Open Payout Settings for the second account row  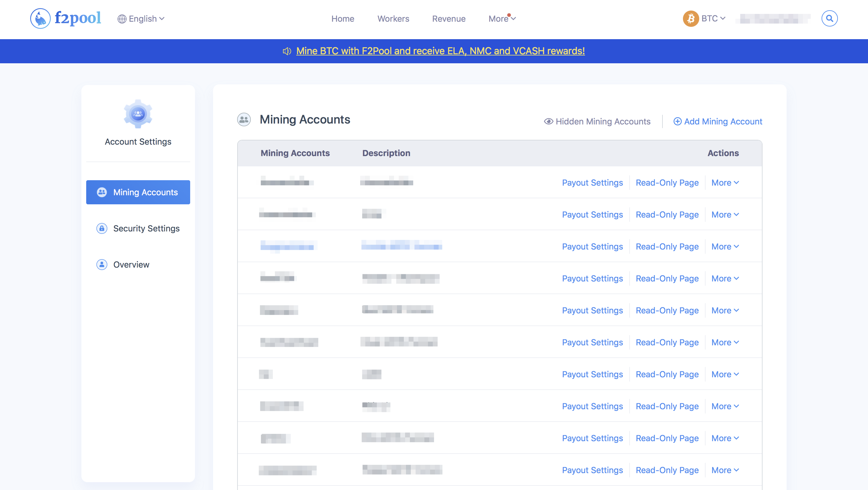[x=592, y=215]
